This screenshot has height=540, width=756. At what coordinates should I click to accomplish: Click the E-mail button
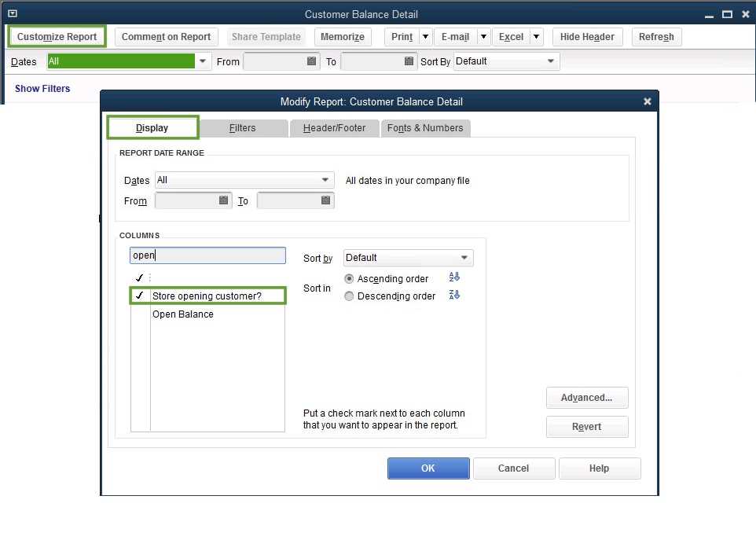(x=455, y=37)
